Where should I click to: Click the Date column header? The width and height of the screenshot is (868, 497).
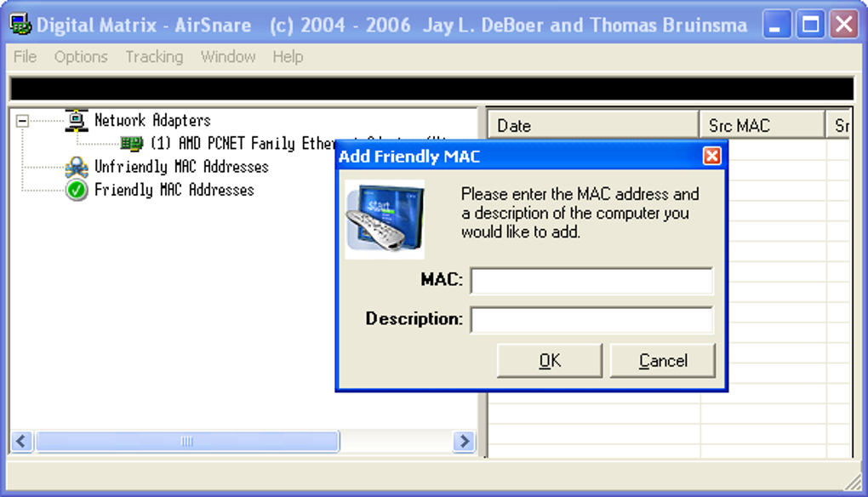(593, 126)
